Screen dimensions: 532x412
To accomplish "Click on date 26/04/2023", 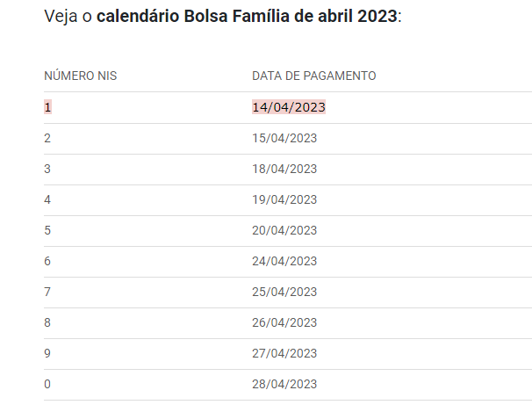I will [x=284, y=322].
